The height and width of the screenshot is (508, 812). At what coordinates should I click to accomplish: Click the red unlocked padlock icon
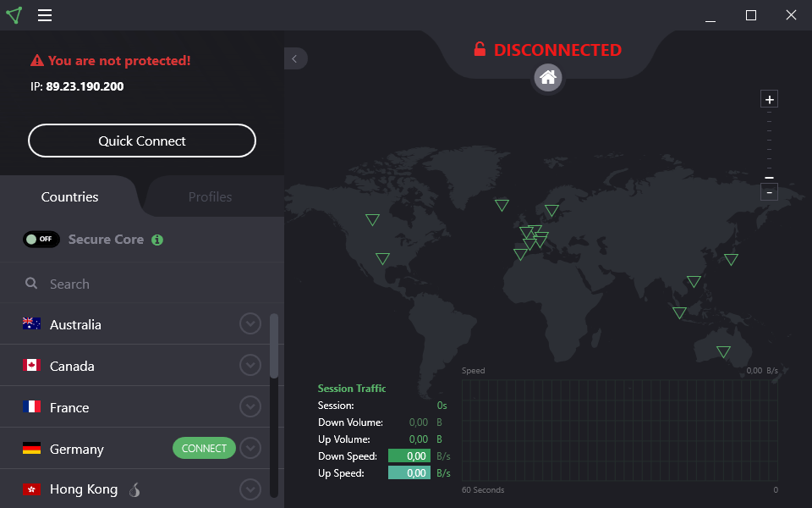(x=480, y=49)
